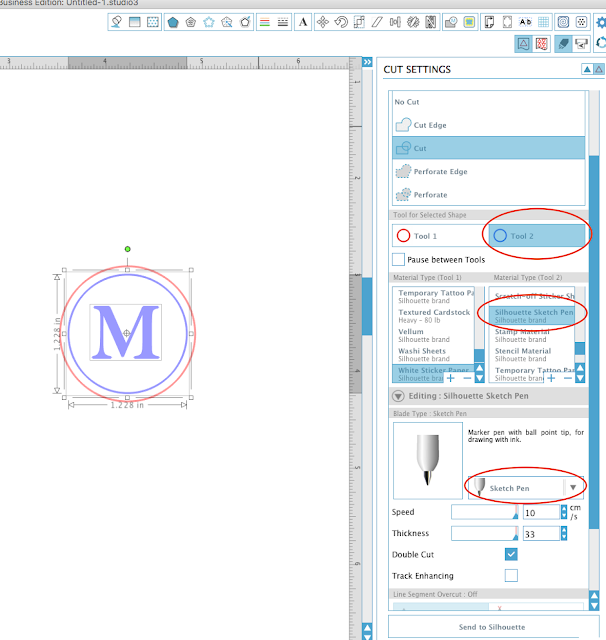Screen dimensions: 606x640
Task: Click the Speed value field showing 10
Action: (x=541, y=512)
